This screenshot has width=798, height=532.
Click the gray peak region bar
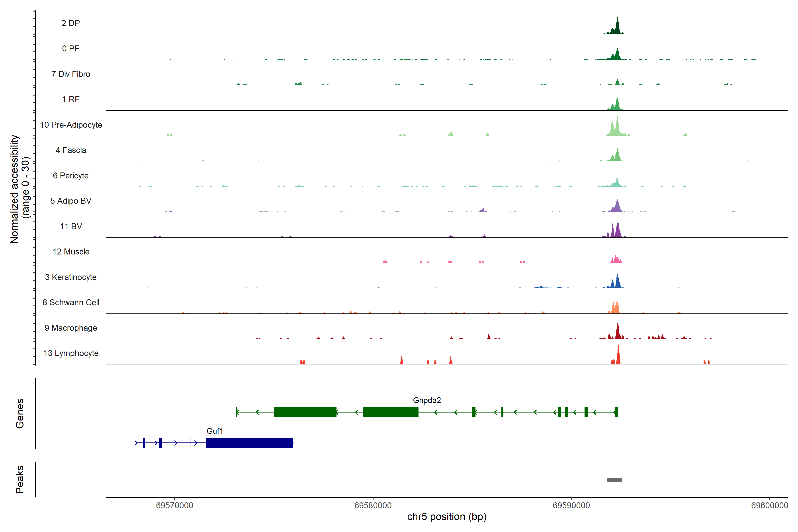click(x=614, y=480)
